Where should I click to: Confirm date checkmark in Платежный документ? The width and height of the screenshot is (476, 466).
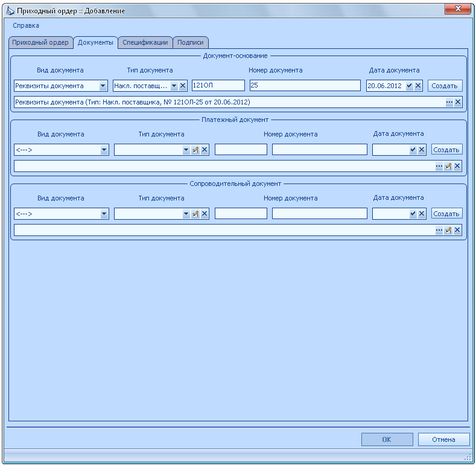tap(413, 150)
